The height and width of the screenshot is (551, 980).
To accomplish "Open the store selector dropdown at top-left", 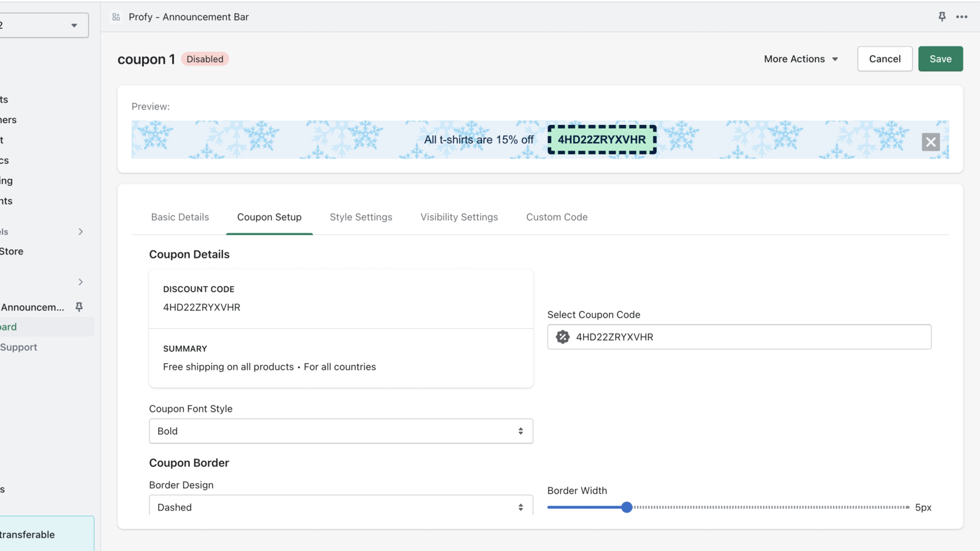I will click(x=44, y=25).
